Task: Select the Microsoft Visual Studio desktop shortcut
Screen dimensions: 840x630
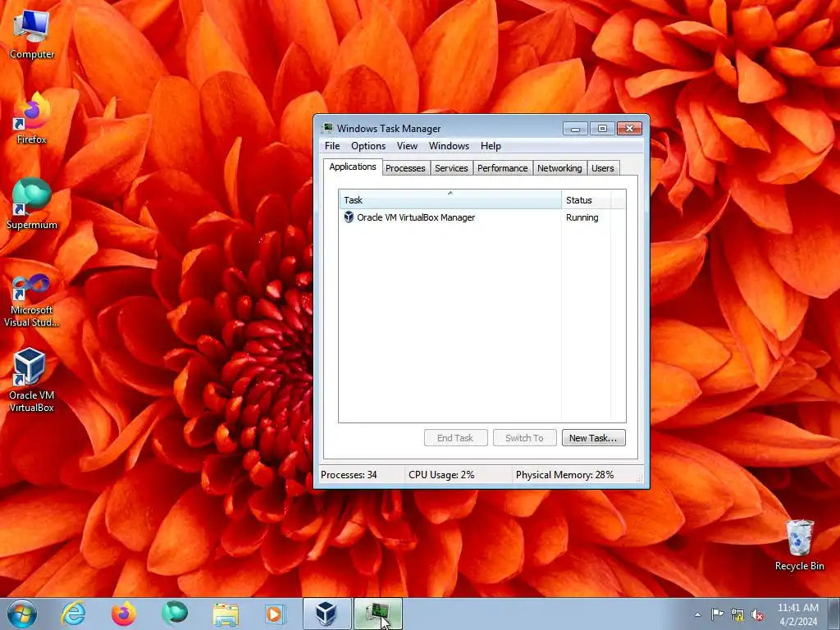Action: (x=32, y=300)
